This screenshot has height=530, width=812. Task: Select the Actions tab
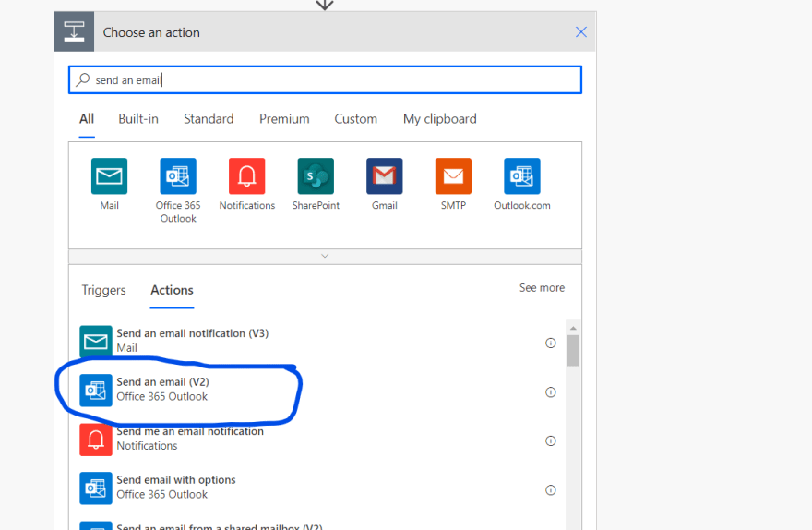point(172,290)
